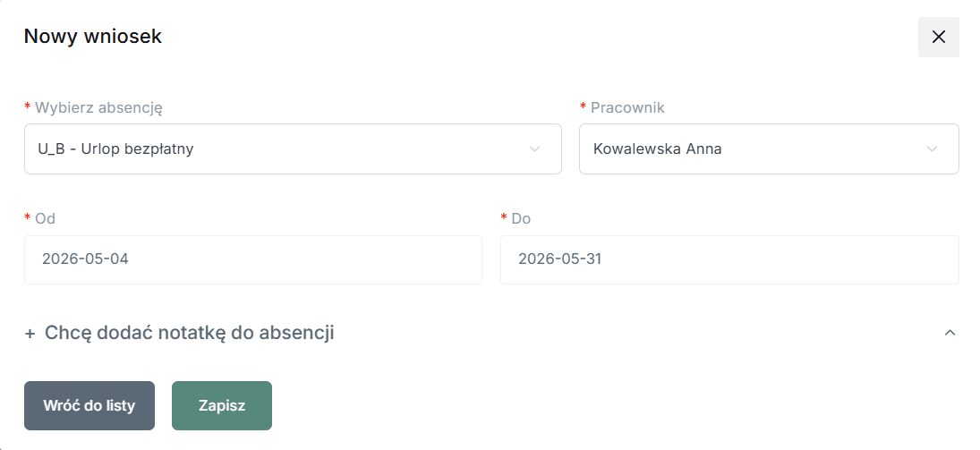
Task: Click the Od date field showing 2026-05-04
Action: pyautogui.click(x=253, y=259)
